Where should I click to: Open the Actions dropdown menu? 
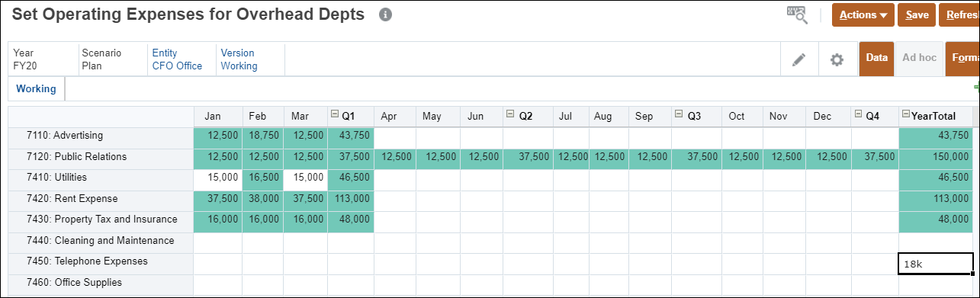863,14
